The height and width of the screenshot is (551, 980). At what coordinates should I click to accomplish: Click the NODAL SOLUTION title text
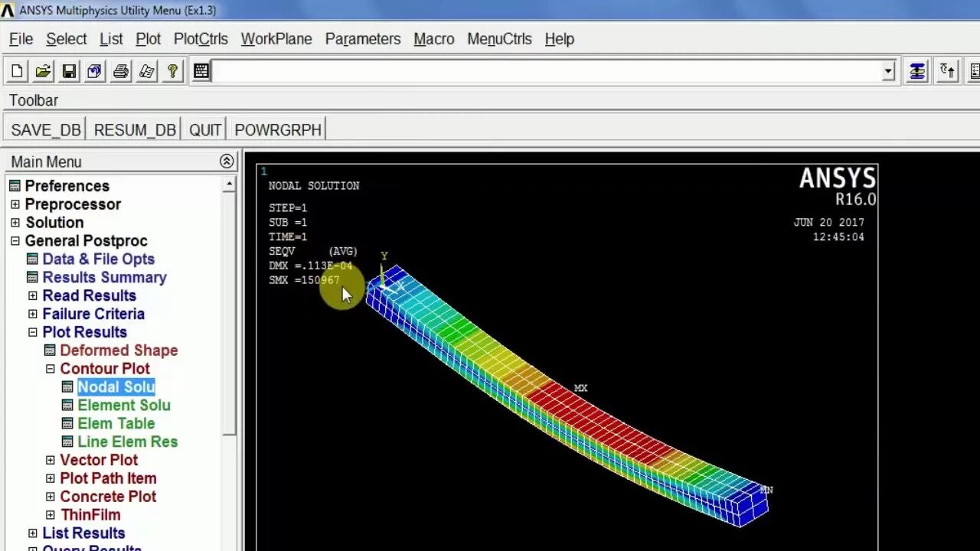pos(314,186)
